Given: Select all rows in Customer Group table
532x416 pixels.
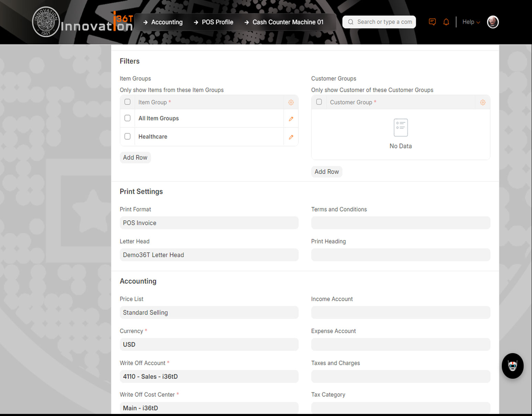Looking at the screenshot, I should click(x=319, y=102).
